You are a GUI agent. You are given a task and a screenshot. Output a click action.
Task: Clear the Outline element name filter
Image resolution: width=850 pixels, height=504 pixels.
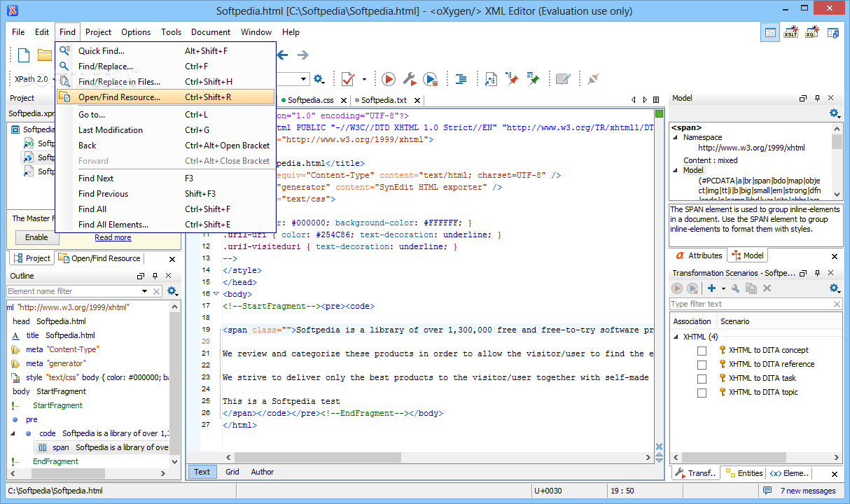[155, 291]
